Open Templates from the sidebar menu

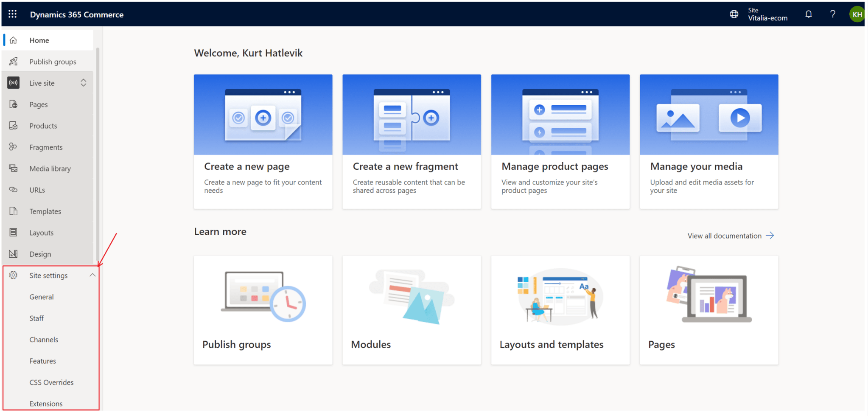pyautogui.click(x=45, y=211)
